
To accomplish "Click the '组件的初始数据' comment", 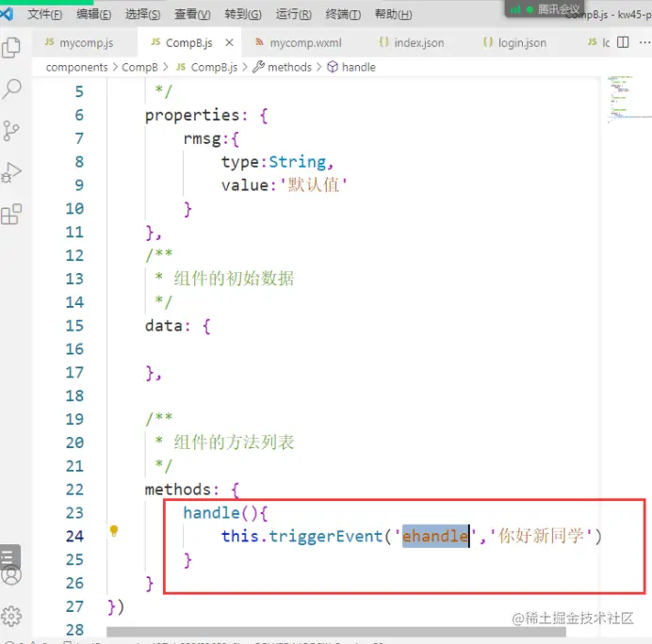I will [234, 279].
